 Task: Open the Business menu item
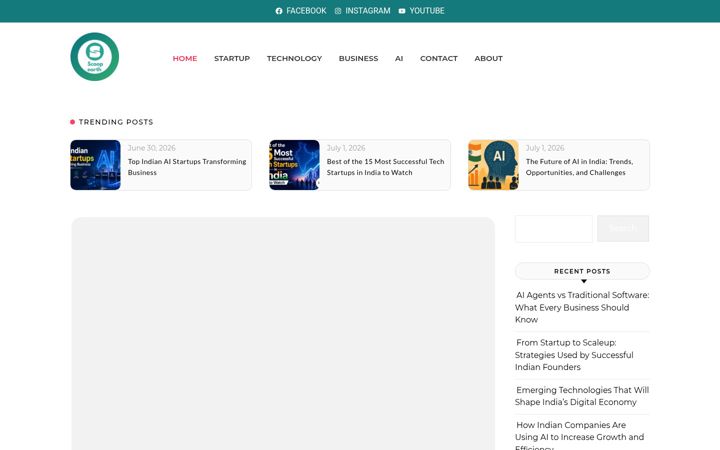358,58
